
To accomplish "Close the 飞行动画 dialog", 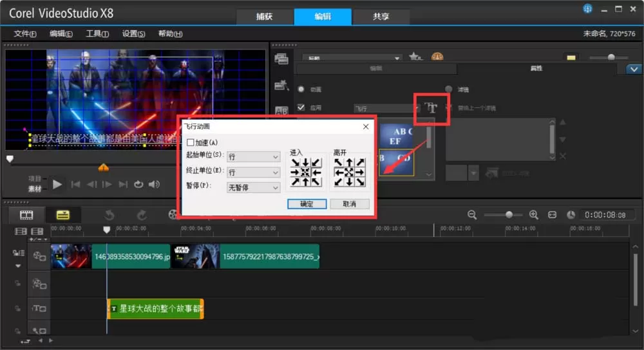I will [366, 127].
